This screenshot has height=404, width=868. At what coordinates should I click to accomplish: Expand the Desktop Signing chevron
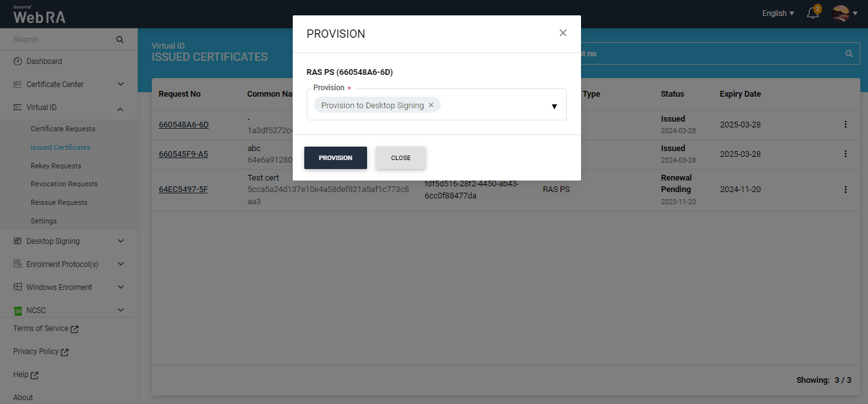pyautogui.click(x=120, y=241)
